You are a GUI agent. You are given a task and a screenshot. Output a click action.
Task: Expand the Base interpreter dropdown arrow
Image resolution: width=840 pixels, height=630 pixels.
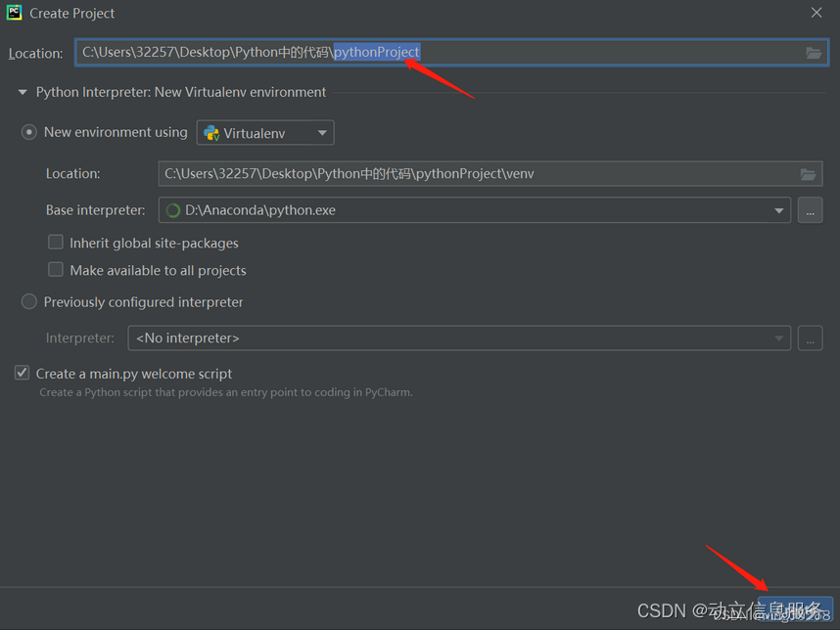click(x=779, y=210)
